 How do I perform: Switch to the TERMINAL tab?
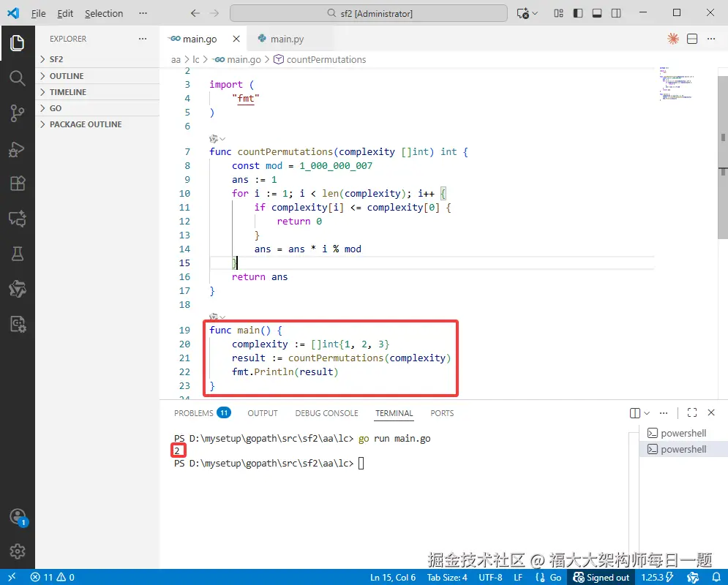[394, 413]
